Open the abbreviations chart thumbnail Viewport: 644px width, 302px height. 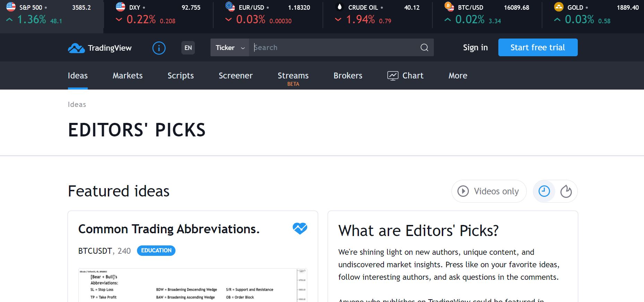coord(193,285)
